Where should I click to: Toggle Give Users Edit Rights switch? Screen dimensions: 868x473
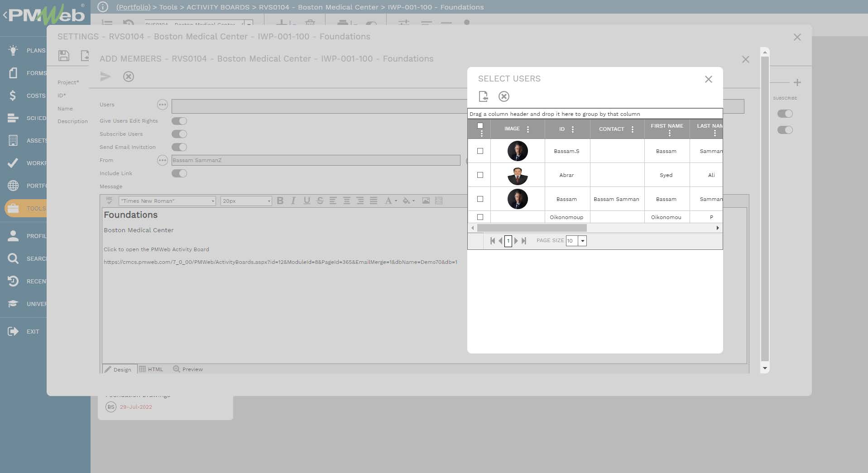tap(179, 121)
